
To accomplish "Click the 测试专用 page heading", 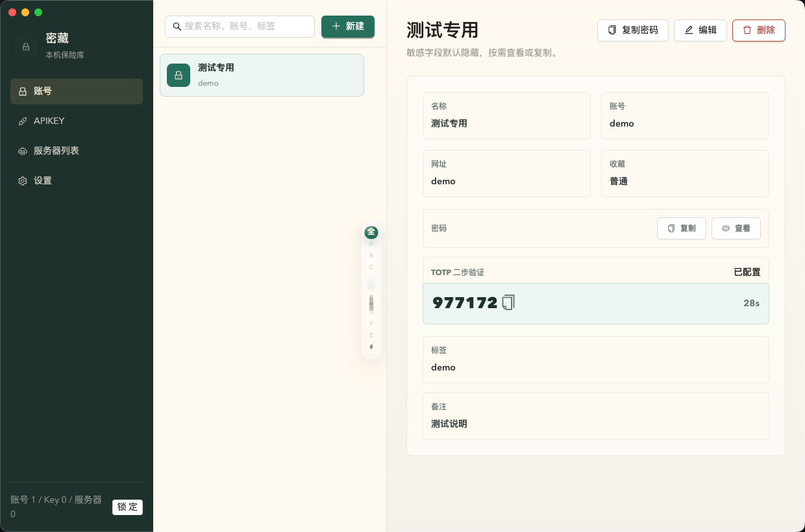I will [x=443, y=30].
